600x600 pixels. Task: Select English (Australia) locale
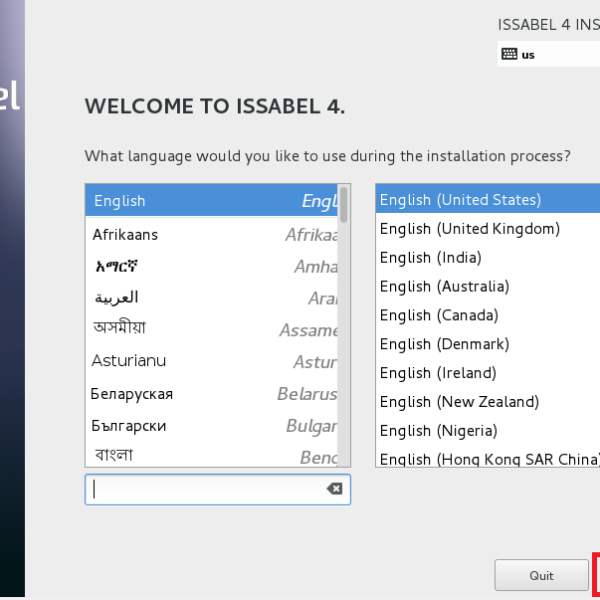tap(487, 287)
